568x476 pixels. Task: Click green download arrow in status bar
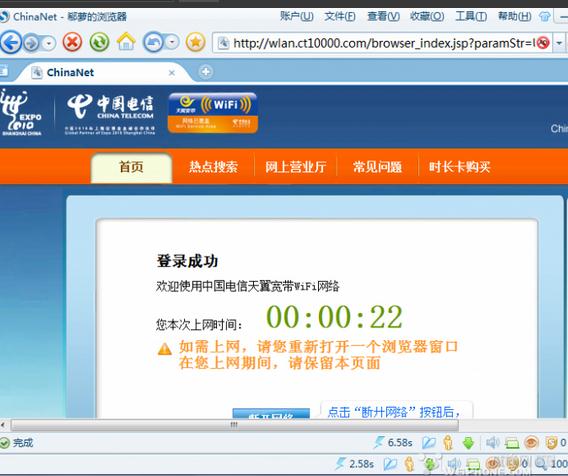tap(468, 443)
